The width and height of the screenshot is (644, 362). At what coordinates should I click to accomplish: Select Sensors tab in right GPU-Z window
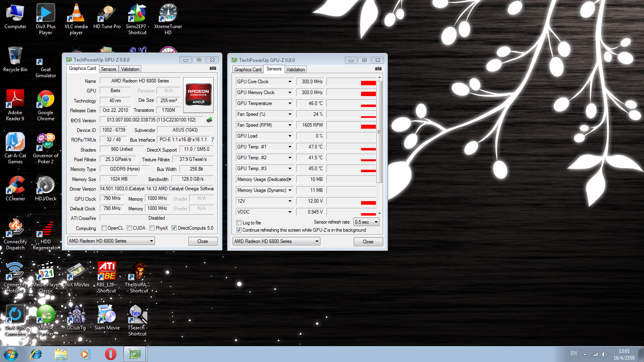click(x=274, y=69)
